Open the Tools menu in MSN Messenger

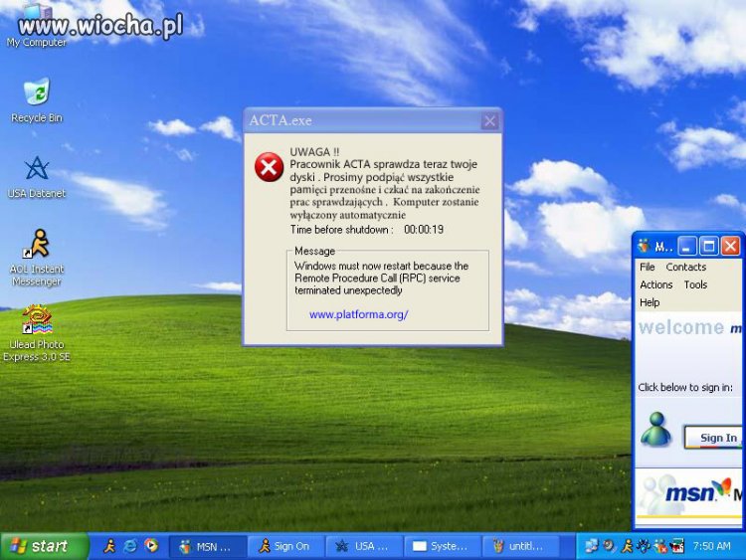click(x=695, y=284)
